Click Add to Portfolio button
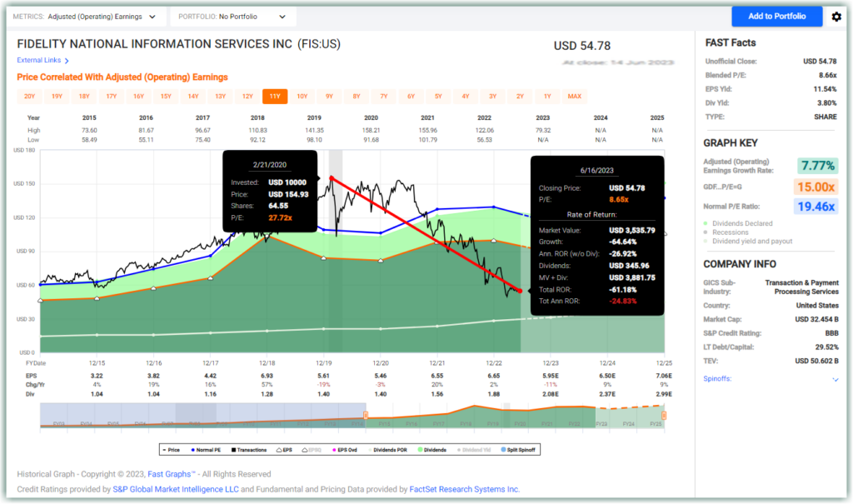Screen dimensions: 853x504 pos(777,17)
